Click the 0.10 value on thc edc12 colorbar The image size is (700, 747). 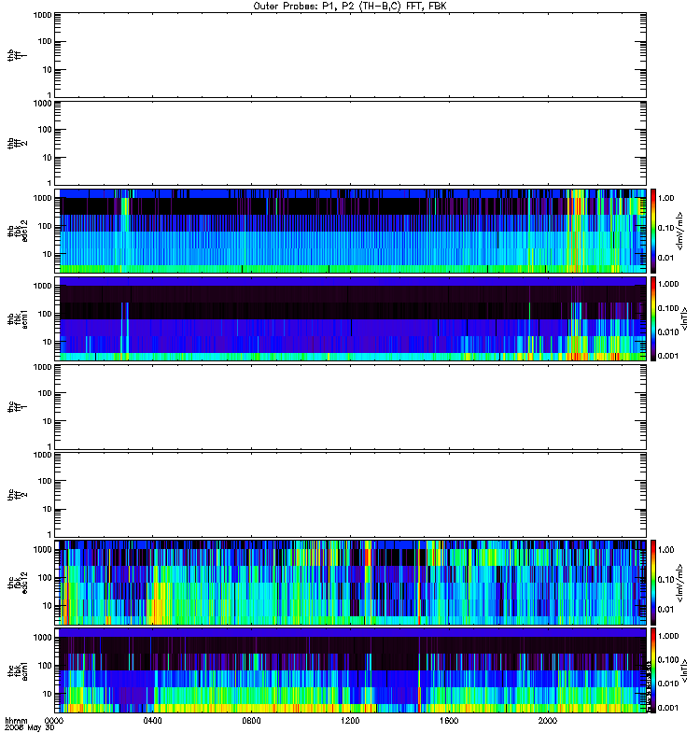pos(665,579)
